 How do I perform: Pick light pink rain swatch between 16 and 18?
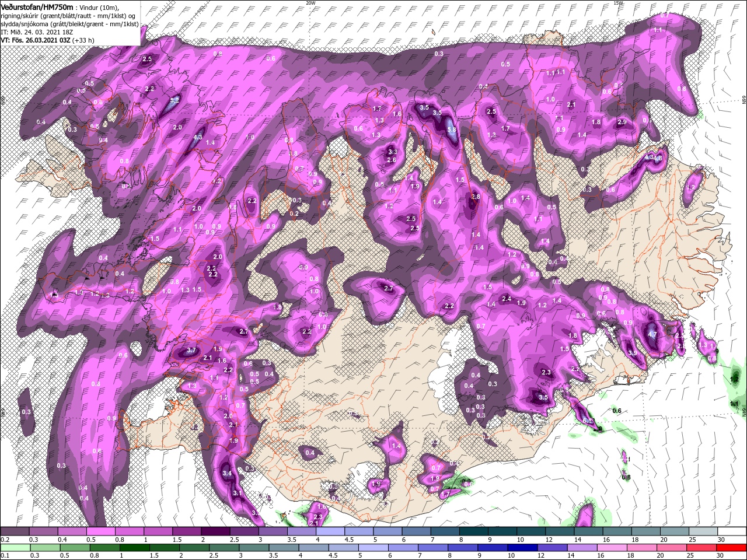pos(612,547)
